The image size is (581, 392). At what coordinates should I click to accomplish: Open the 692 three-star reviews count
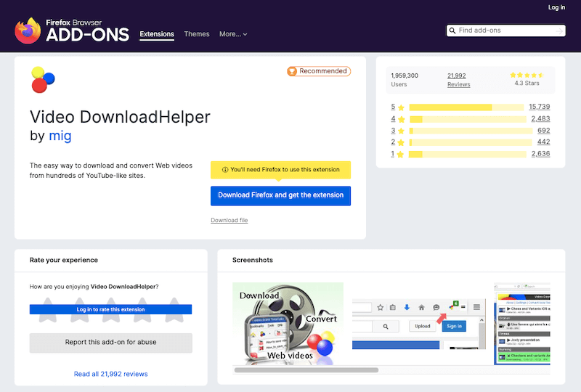pyautogui.click(x=543, y=131)
